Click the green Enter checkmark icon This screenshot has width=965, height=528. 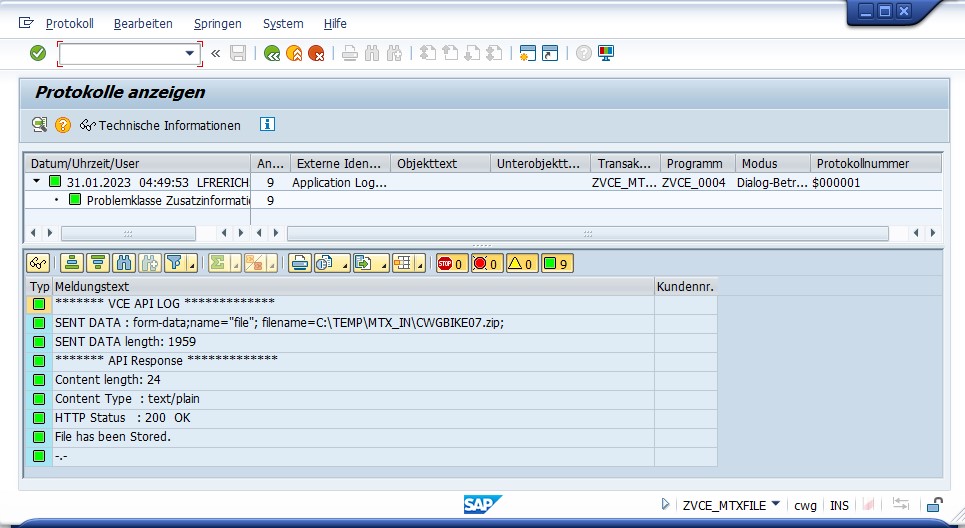(x=38, y=53)
